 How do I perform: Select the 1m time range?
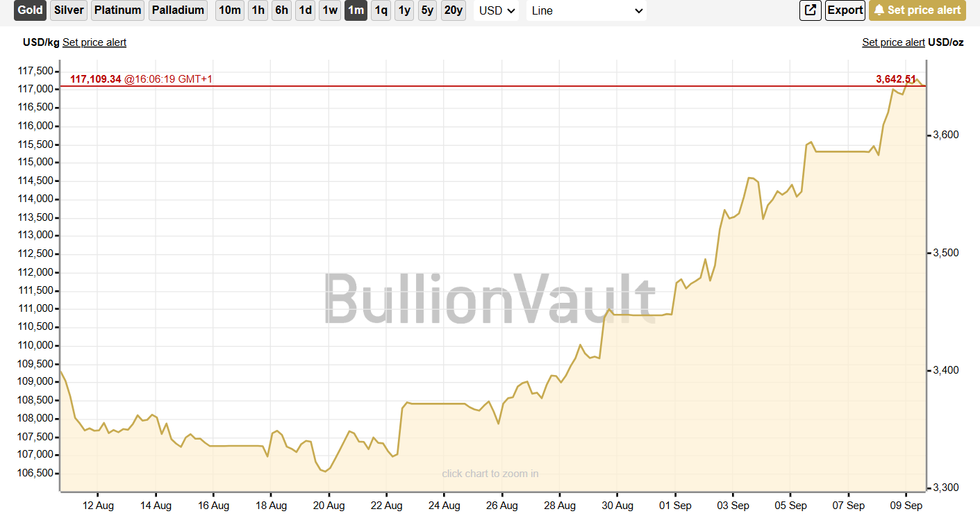click(x=356, y=10)
